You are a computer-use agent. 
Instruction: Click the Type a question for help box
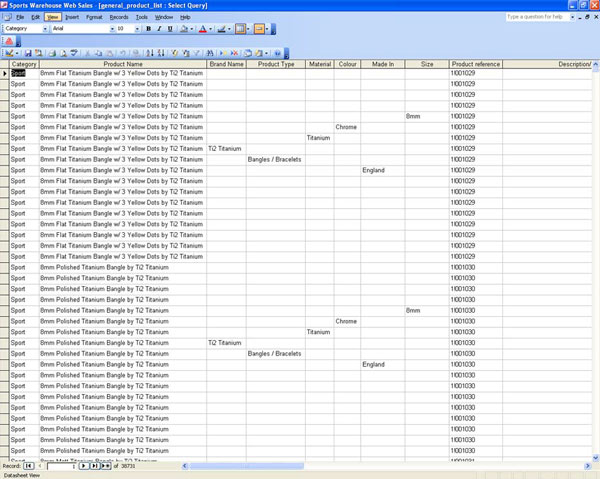(x=541, y=17)
